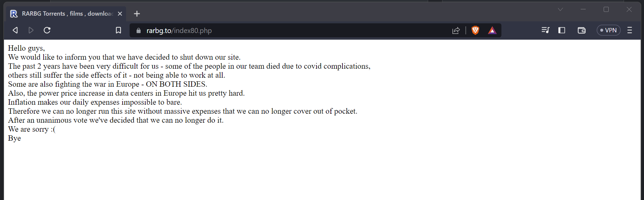Turn on the VPN button
The height and width of the screenshot is (200, 644).
click(608, 30)
